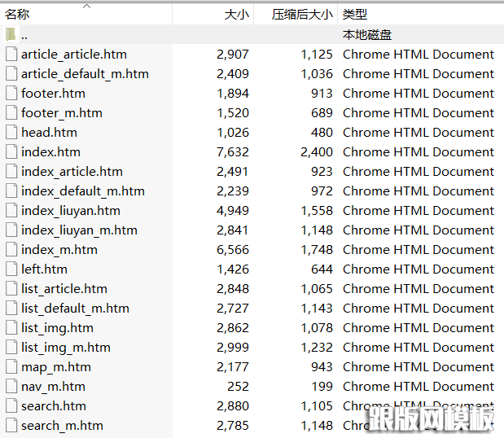
Task: Click the file icon beside article_article.htm
Action: pyautogui.click(x=11, y=55)
